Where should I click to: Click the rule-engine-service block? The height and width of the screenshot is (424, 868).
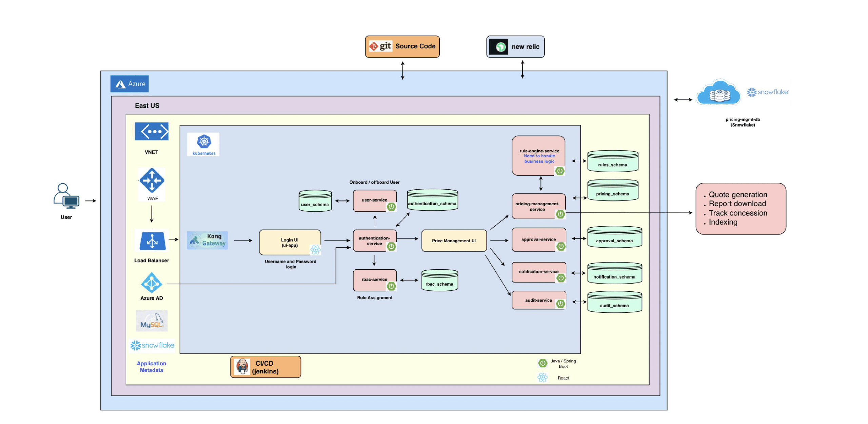point(539,155)
